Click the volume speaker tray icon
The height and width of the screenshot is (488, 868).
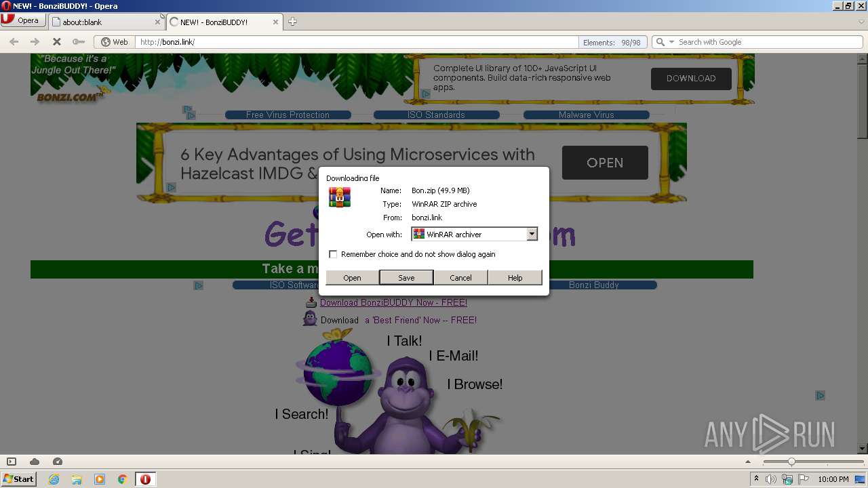pos(771,479)
